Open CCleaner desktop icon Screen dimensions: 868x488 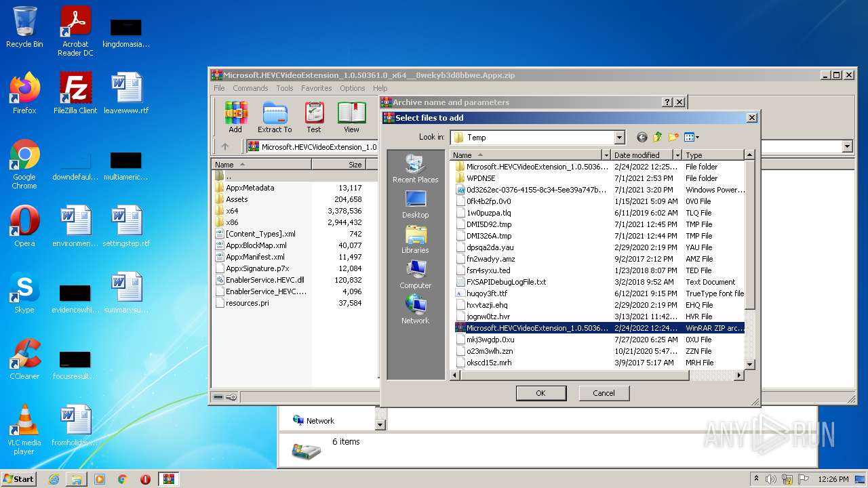click(24, 359)
